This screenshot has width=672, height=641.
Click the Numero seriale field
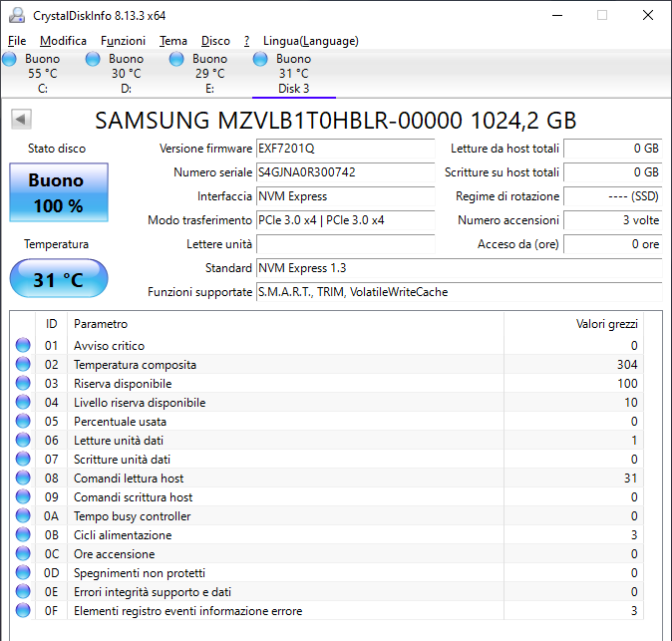pyautogui.click(x=345, y=172)
